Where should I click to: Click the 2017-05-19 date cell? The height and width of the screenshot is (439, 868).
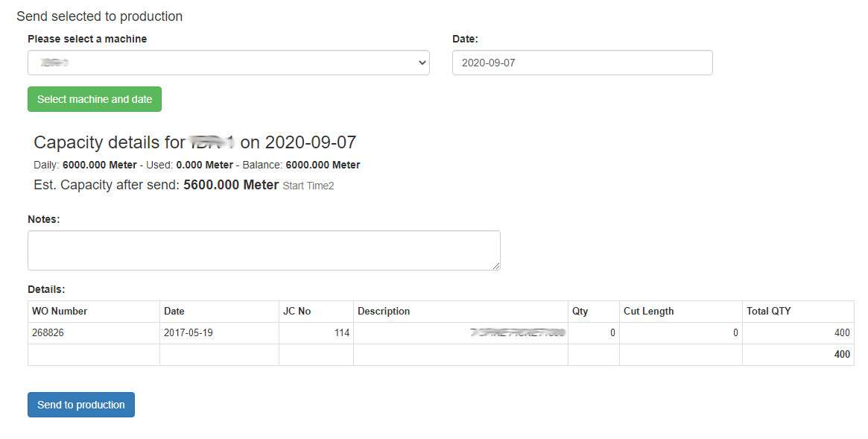click(x=189, y=333)
